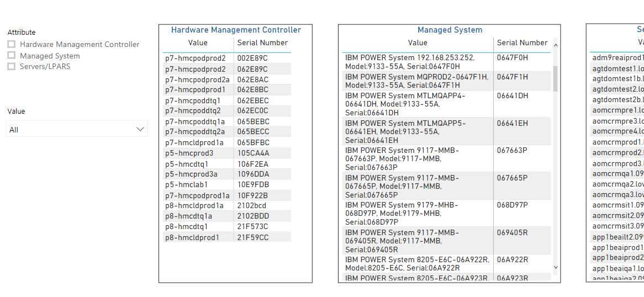Sort Hardware Management Controller by Serial Number header
The image size is (644, 297).
coord(262,43)
